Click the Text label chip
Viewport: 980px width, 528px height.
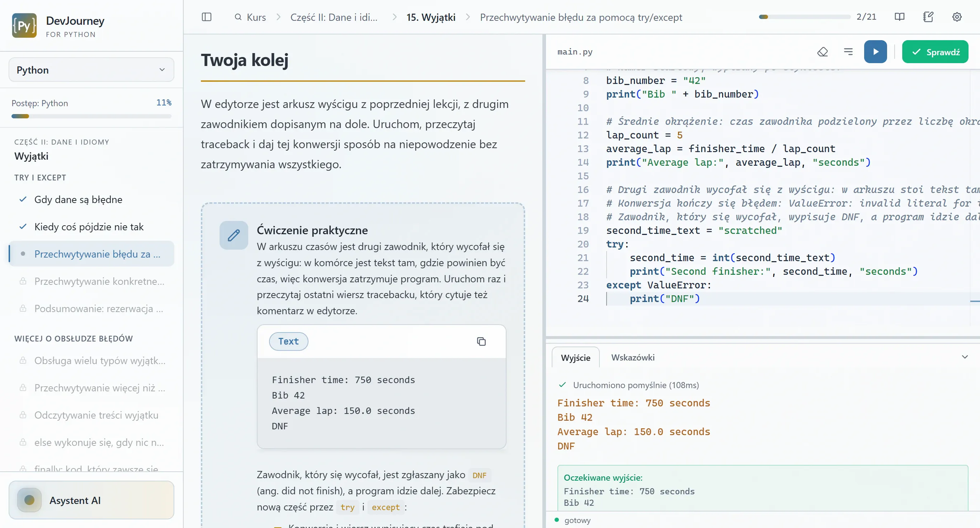pos(288,341)
